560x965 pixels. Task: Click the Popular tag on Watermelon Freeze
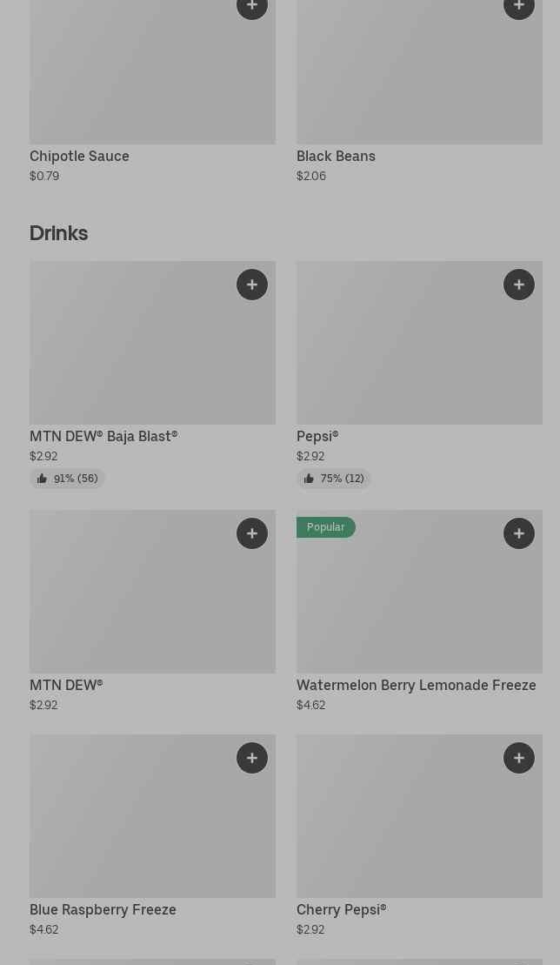(325, 527)
